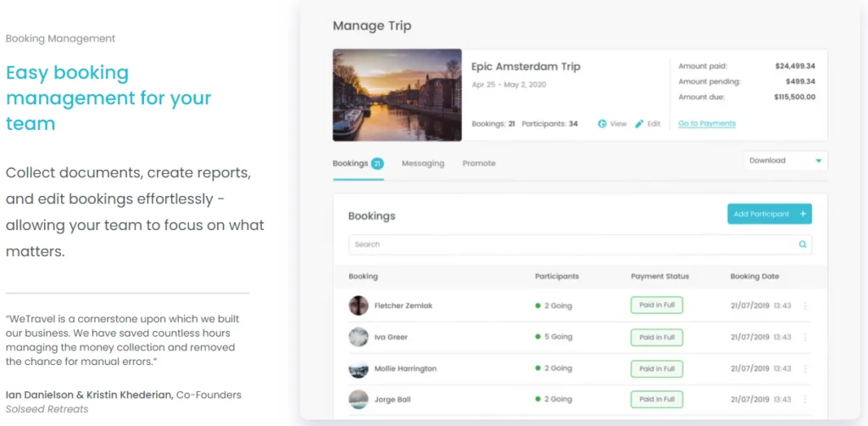Click Jorge Ball's avatar
868x426 pixels.
click(359, 400)
